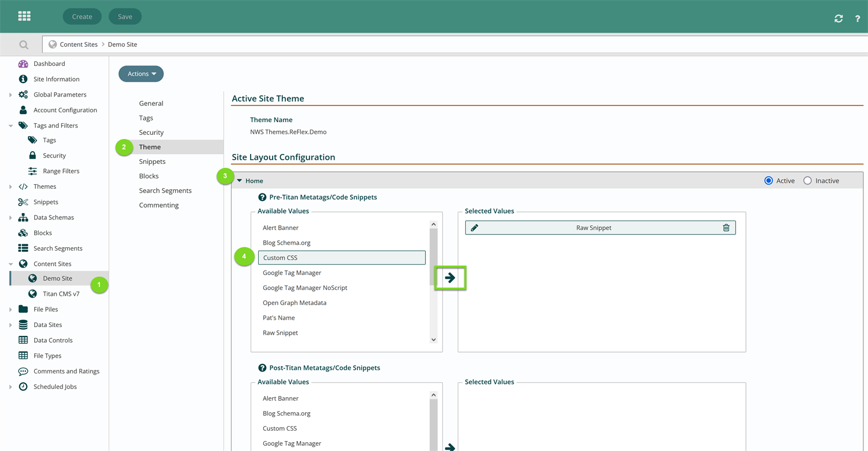The image size is (868, 451).
Task: Select Global Parameters gears icon
Action: point(23,94)
